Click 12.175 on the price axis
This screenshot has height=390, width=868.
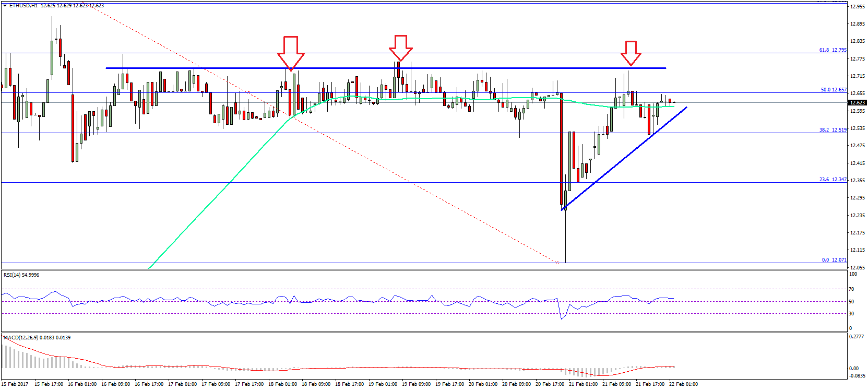tap(857, 233)
